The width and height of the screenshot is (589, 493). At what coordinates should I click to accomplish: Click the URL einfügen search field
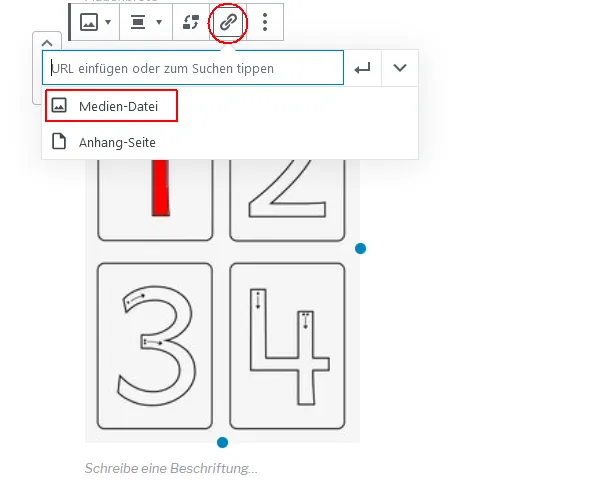pos(193,68)
